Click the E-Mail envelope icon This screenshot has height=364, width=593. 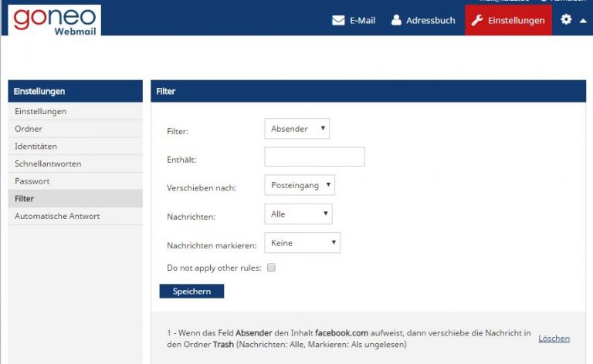pyautogui.click(x=338, y=20)
